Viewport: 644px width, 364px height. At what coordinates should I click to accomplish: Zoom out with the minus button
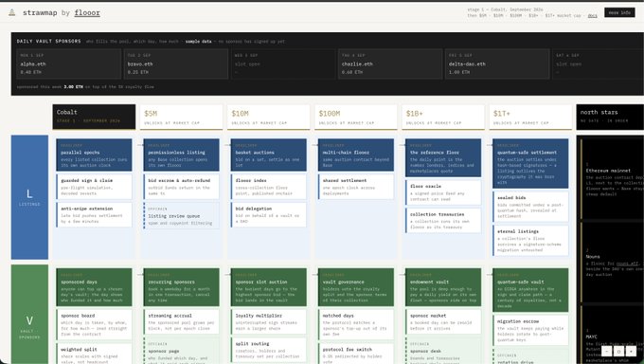(x=607, y=352)
